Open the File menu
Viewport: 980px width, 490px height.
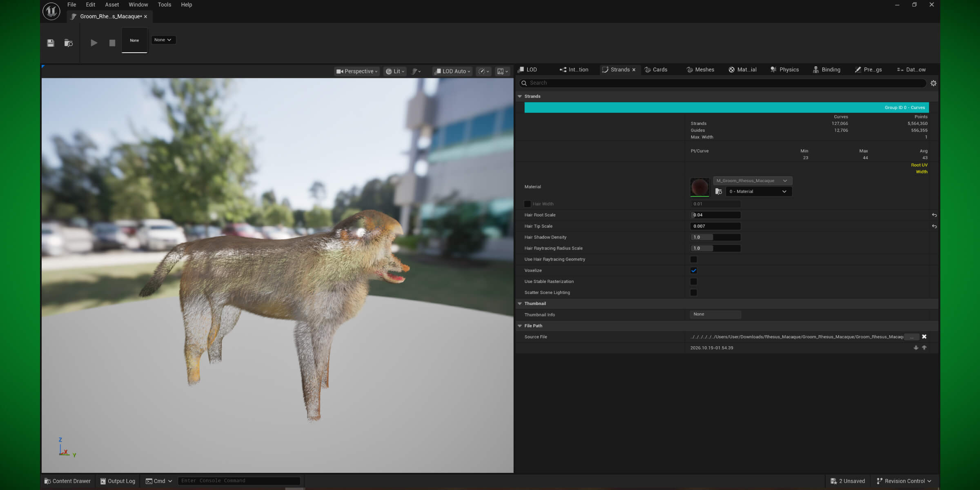[x=72, y=4]
